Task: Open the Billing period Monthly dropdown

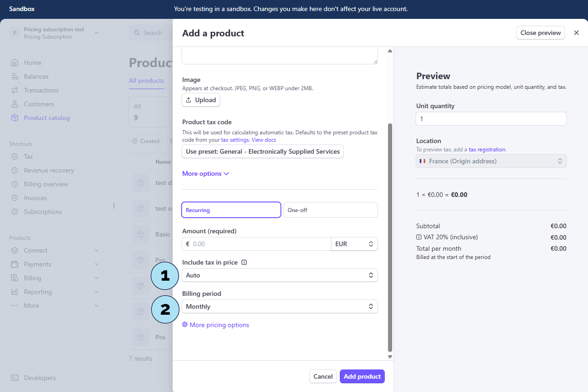Action: [x=280, y=306]
